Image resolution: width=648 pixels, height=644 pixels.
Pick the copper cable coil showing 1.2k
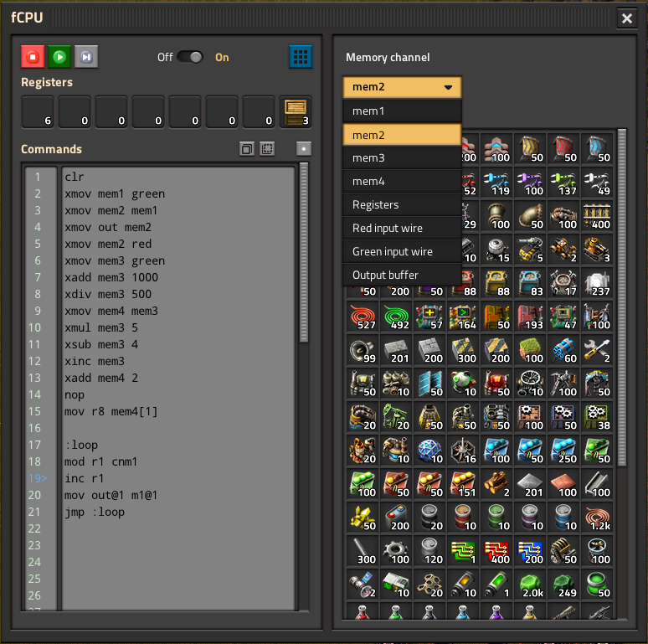click(x=598, y=518)
